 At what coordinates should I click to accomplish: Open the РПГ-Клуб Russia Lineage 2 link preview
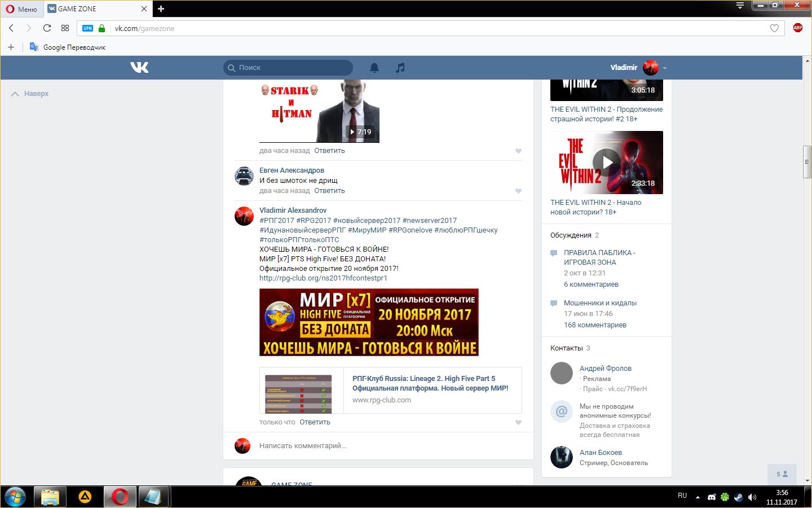click(390, 390)
